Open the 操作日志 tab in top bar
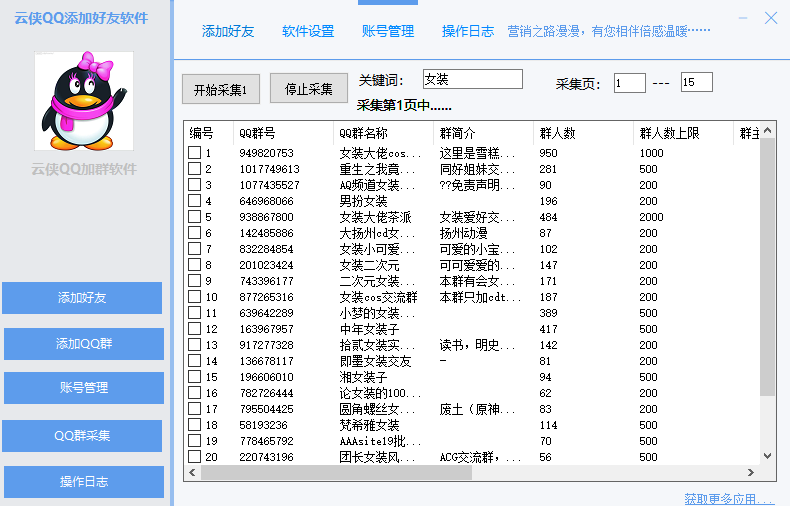This screenshot has width=790, height=506. [468, 31]
